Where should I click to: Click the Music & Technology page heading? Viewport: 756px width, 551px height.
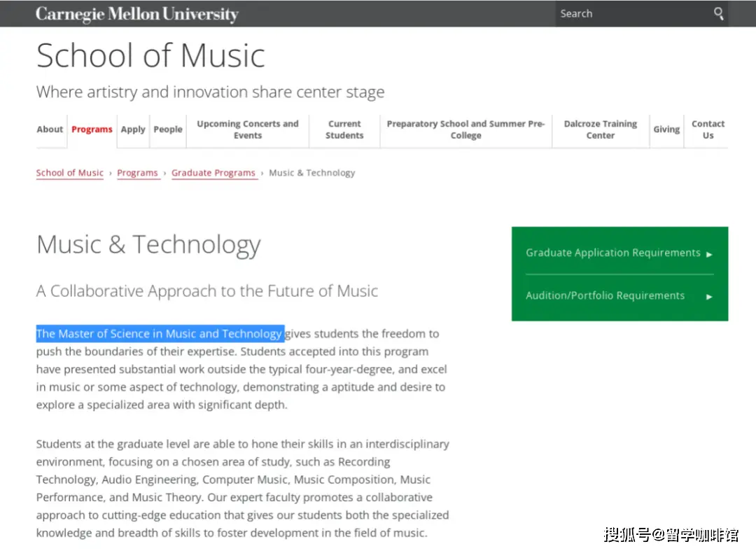(x=148, y=244)
